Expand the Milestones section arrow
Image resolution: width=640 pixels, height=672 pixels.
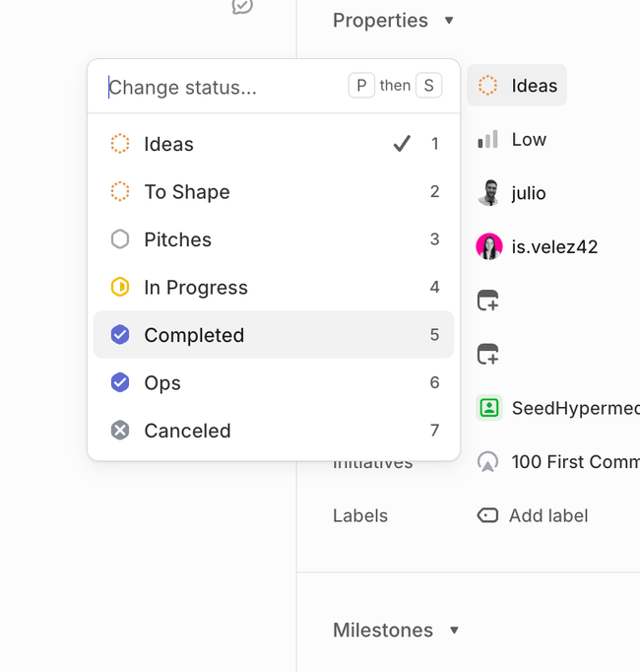click(454, 631)
